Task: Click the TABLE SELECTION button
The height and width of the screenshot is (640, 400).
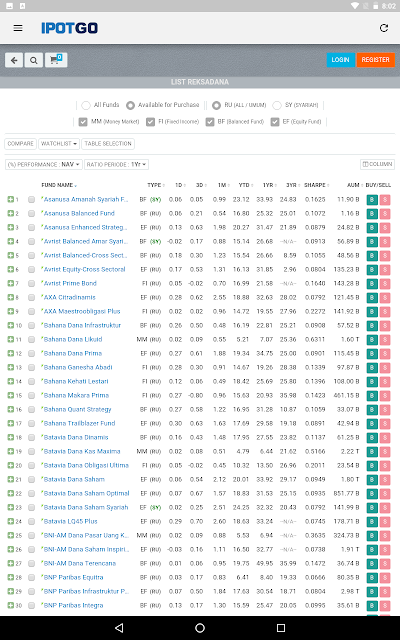Action: tap(108, 144)
